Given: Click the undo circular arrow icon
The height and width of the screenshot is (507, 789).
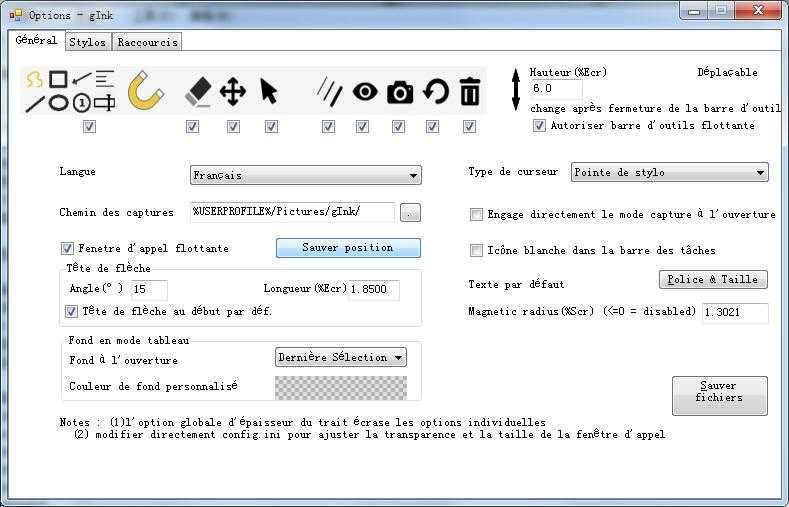Looking at the screenshot, I should tap(435, 92).
